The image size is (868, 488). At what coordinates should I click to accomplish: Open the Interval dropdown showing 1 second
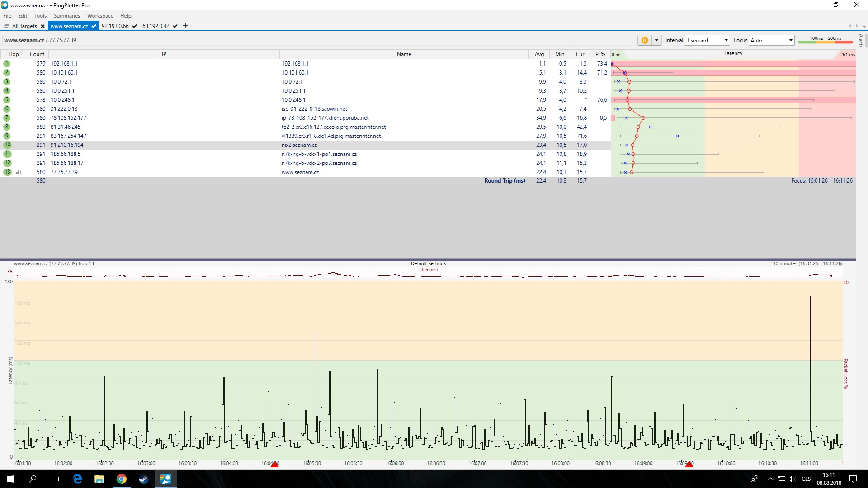(x=707, y=40)
